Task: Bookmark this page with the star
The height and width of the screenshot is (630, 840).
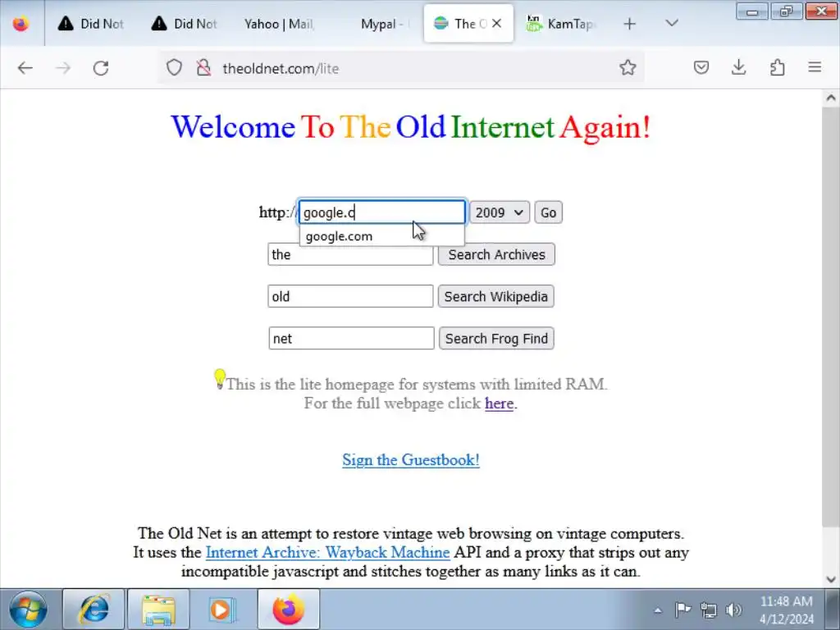Action: tap(628, 67)
